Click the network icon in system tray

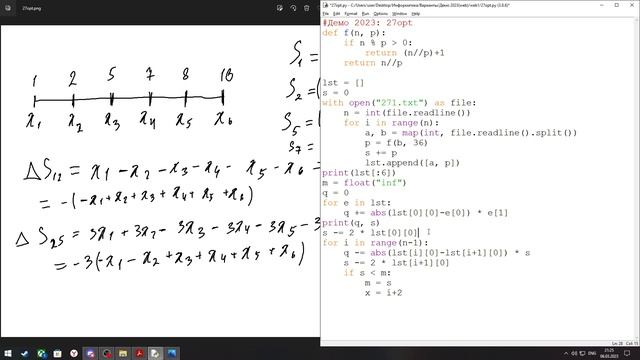(582, 353)
